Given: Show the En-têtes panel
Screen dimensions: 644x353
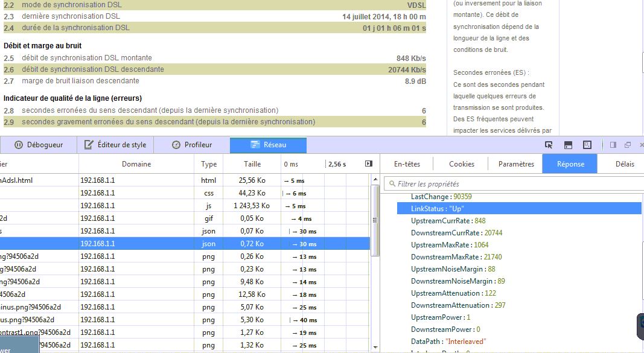Looking at the screenshot, I should tap(407, 164).
